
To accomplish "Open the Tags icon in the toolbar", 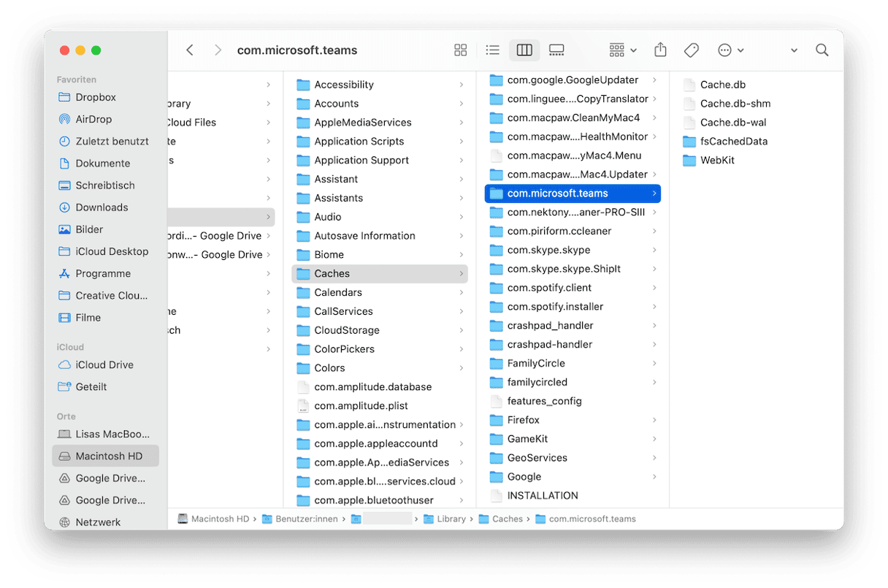I will 691,50.
